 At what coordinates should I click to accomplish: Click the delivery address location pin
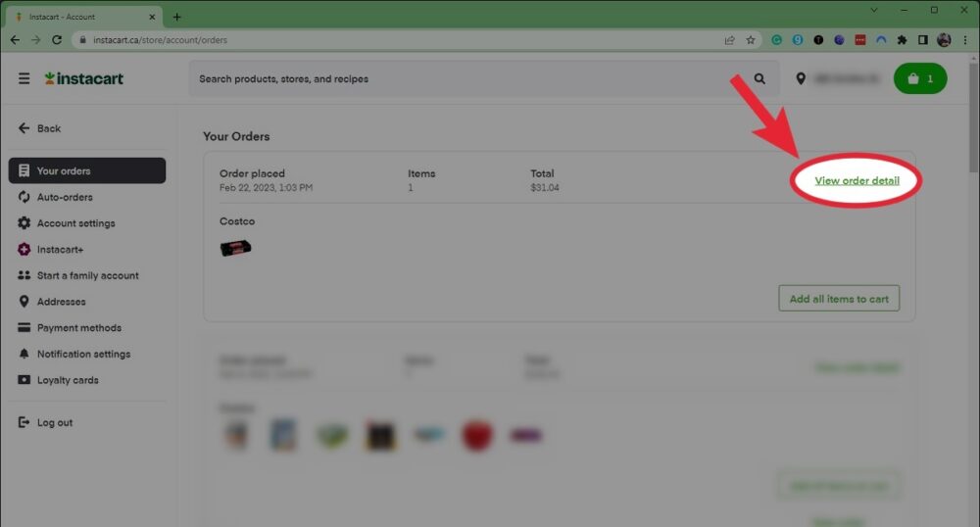[801, 78]
